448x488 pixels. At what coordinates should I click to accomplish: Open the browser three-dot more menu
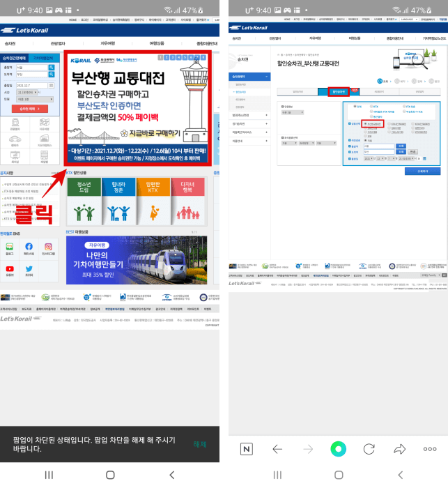[430, 449]
